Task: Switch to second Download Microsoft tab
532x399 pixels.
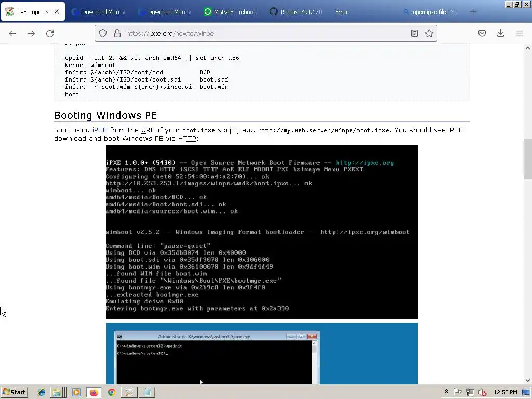Action: (165, 12)
